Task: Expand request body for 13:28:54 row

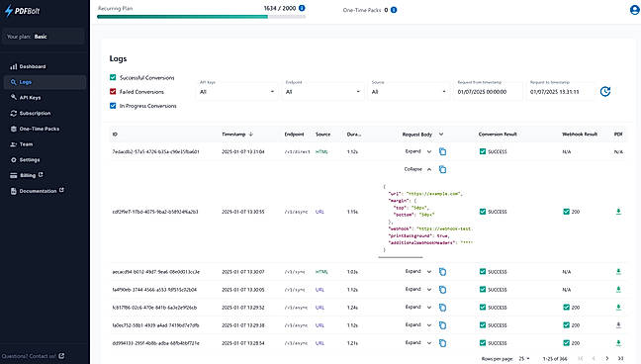Action: click(418, 342)
